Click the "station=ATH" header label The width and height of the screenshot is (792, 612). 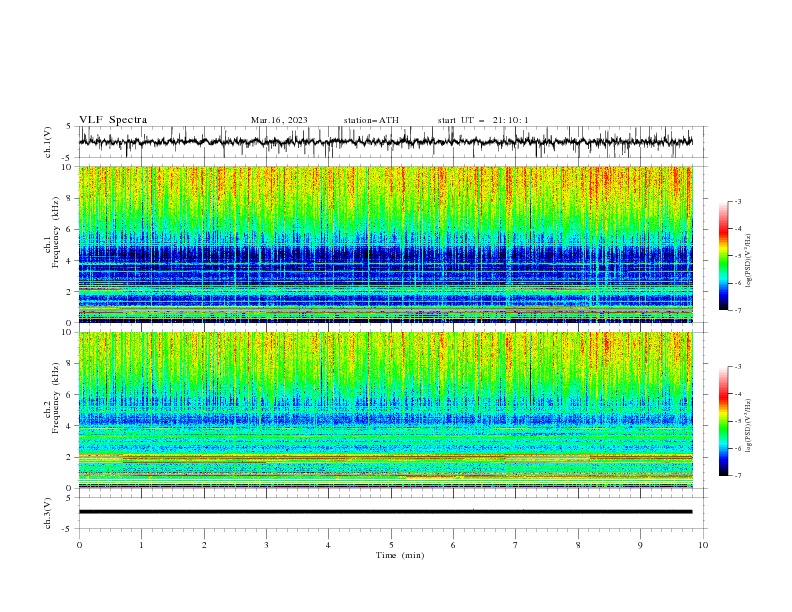371,120
